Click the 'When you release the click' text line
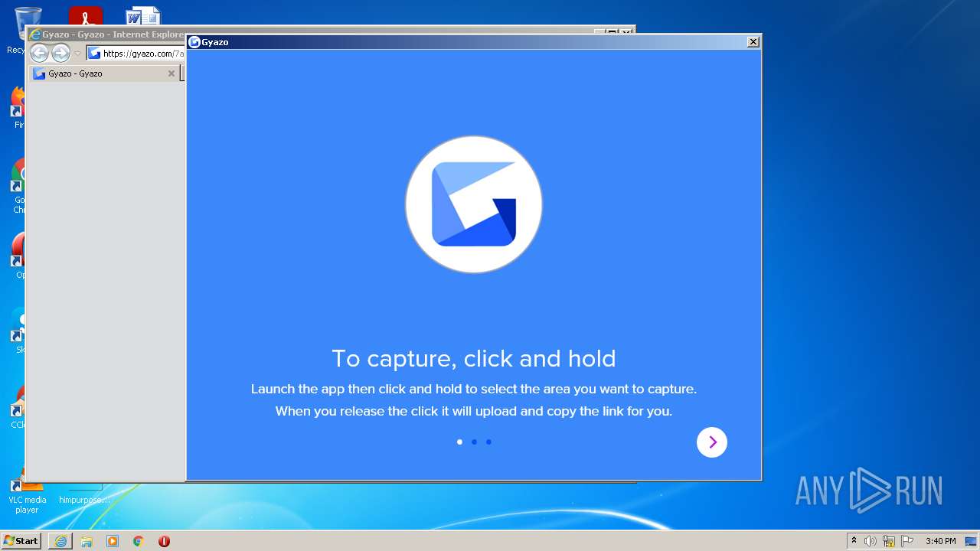The image size is (980, 551). 474,411
